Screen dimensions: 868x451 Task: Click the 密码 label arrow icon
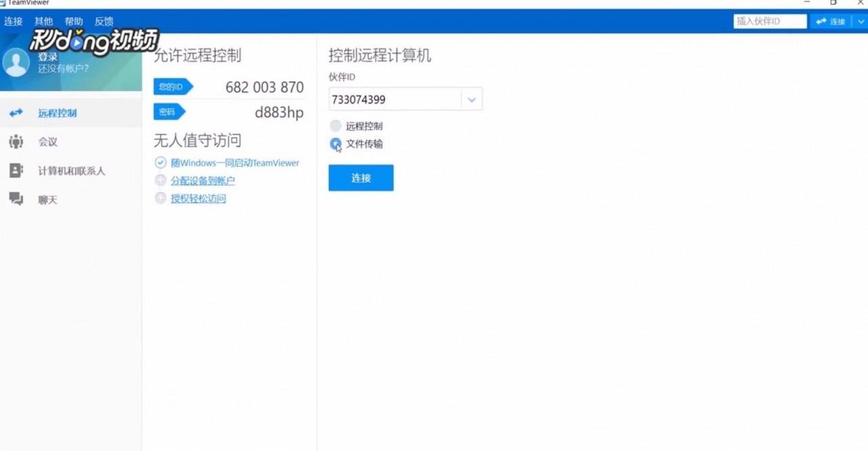(168, 111)
